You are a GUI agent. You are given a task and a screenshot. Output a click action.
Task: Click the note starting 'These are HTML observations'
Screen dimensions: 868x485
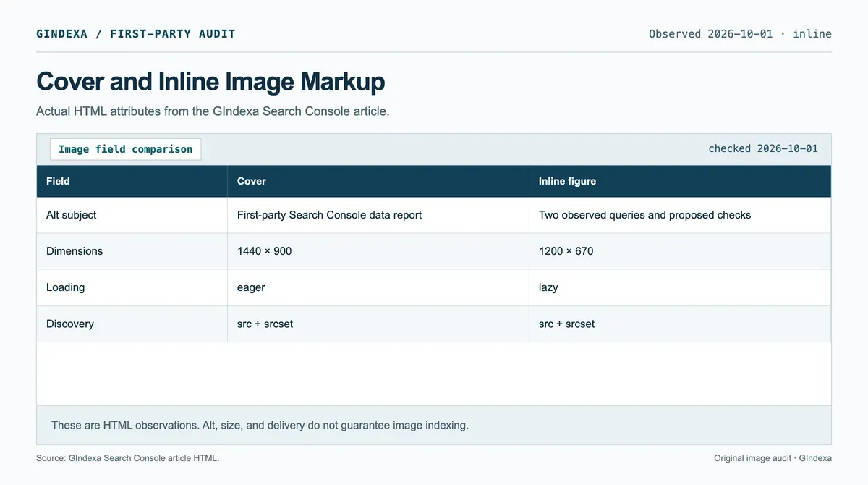(260, 425)
